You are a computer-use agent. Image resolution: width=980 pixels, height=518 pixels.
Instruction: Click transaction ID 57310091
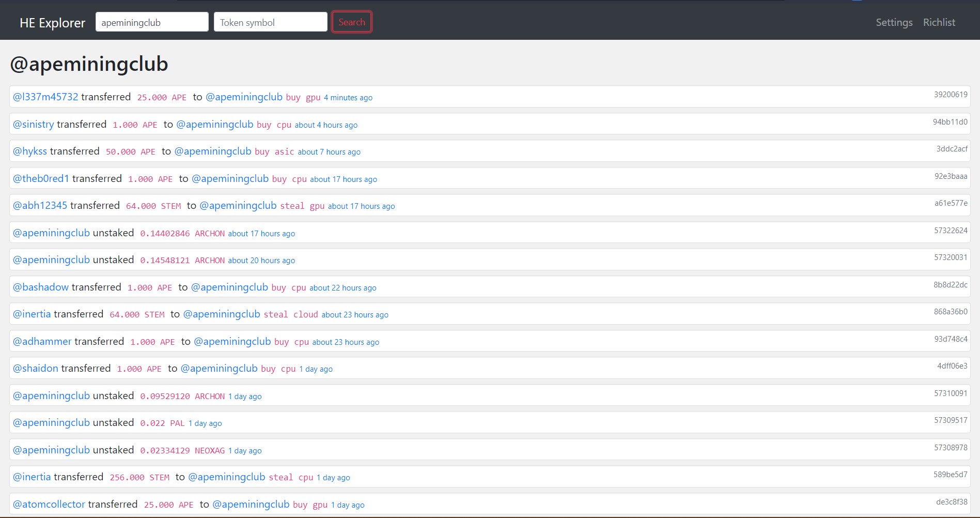coord(951,393)
